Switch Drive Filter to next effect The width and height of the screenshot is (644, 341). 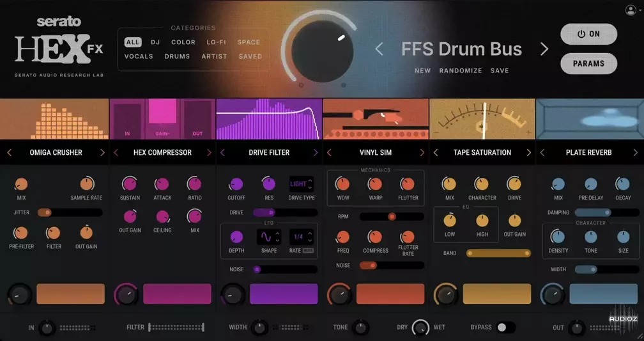[316, 153]
